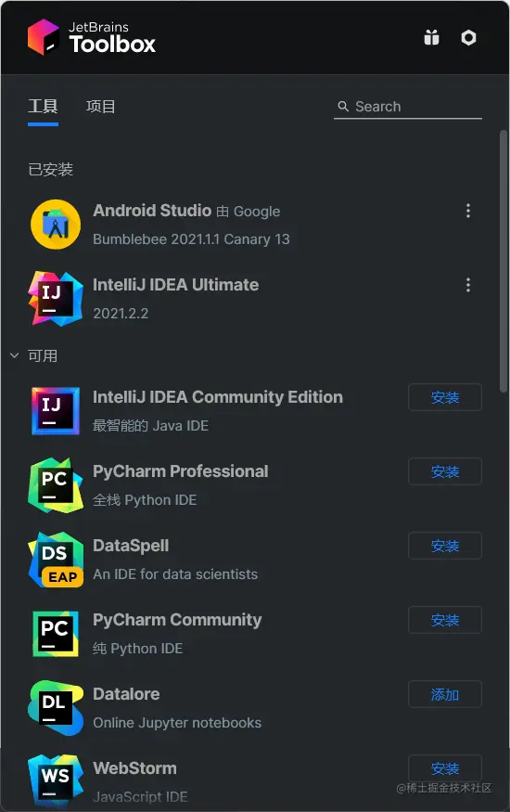
Task: Click the 全栈 Python IDE description
Action: click(x=145, y=500)
